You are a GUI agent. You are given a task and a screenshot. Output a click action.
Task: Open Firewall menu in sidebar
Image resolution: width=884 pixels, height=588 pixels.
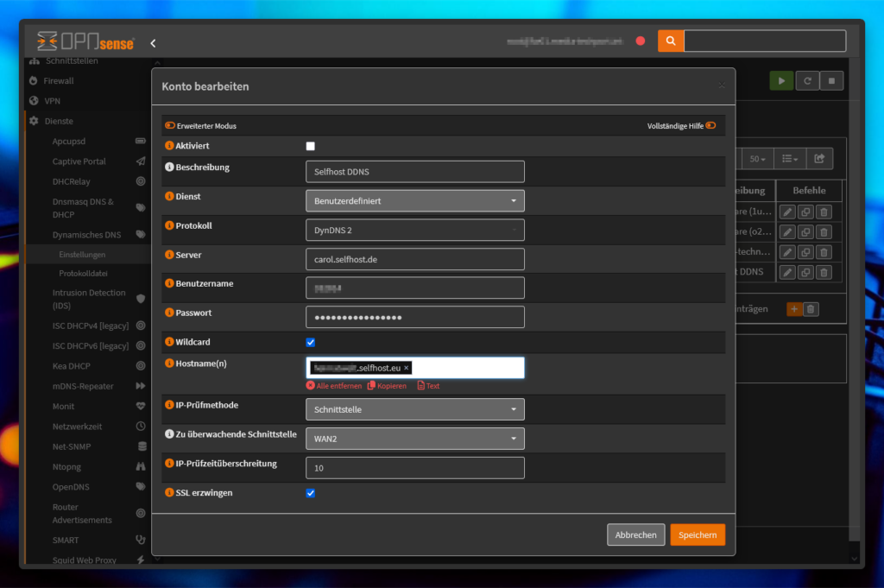pyautogui.click(x=59, y=81)
